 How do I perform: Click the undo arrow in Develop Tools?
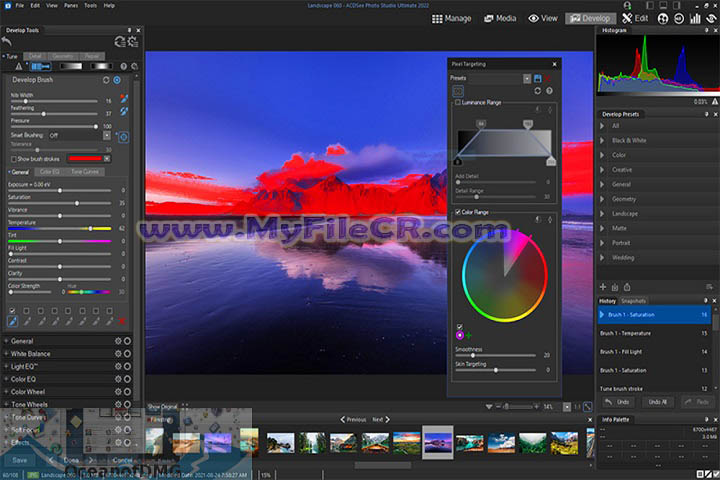pyautogui.click(x=6, y=41)
